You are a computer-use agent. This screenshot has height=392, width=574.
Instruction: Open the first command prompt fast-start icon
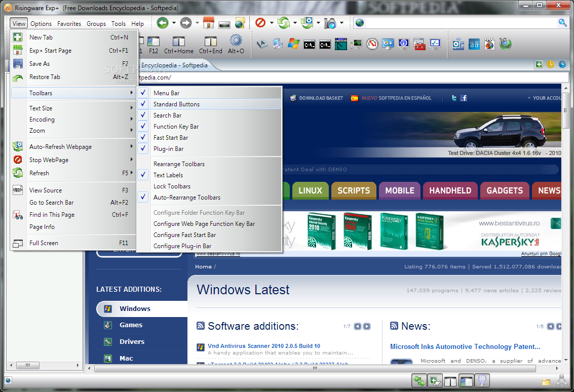[x=310, y=45]
